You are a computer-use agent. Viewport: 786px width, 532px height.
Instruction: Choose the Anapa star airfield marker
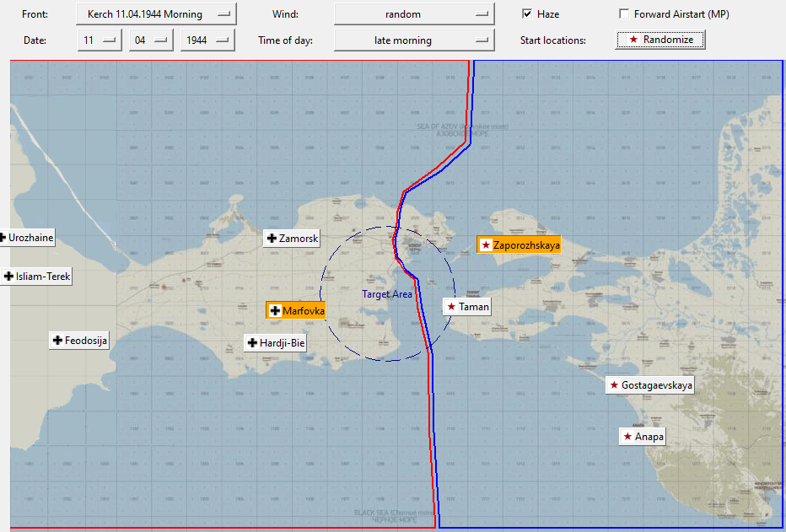[x=643, y=437]
